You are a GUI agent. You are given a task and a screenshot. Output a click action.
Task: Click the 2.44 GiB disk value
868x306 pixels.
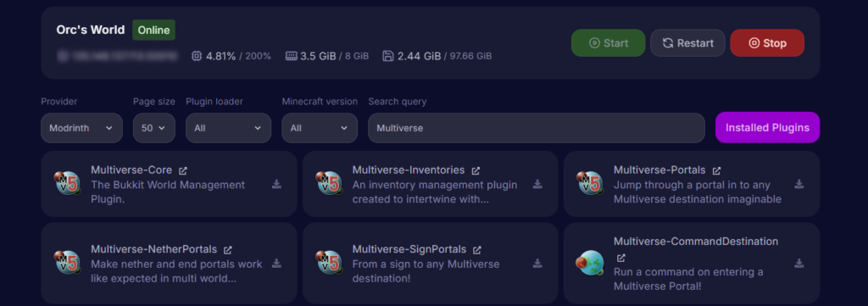pos(419,56)
